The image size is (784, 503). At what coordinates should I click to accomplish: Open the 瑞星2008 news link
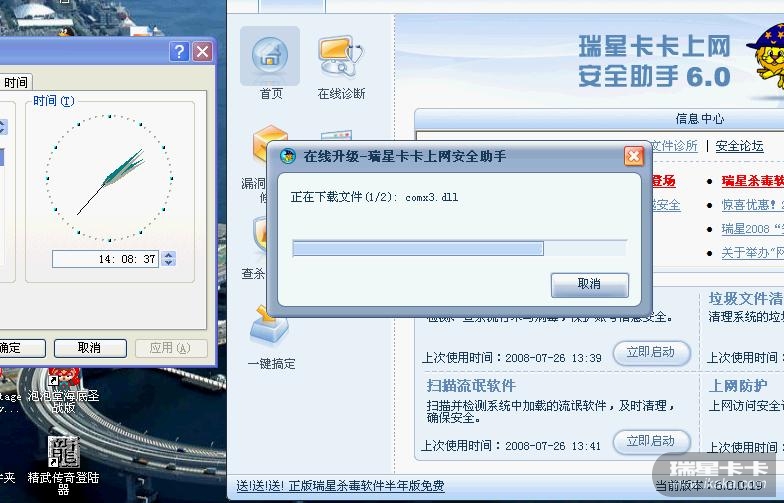point(752,229)
